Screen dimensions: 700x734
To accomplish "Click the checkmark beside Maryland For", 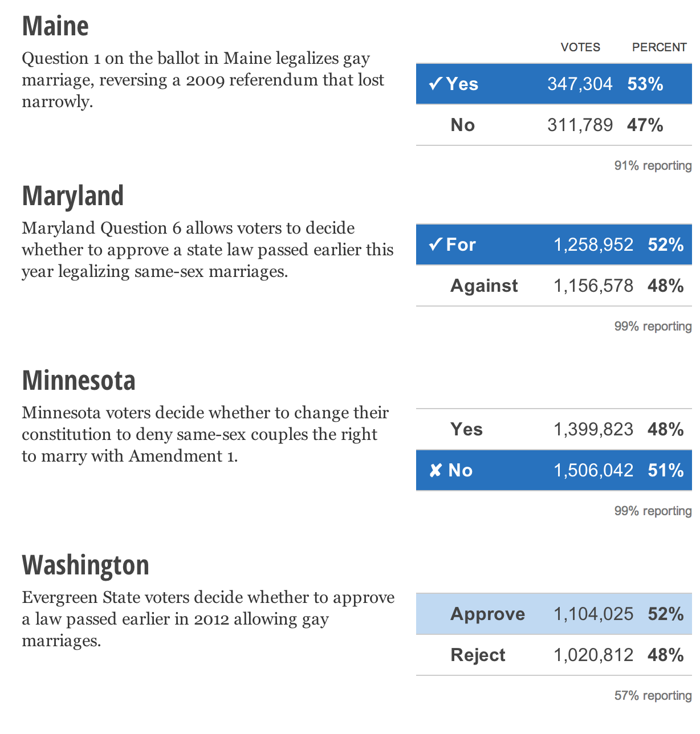I will [x=436, y=244].
